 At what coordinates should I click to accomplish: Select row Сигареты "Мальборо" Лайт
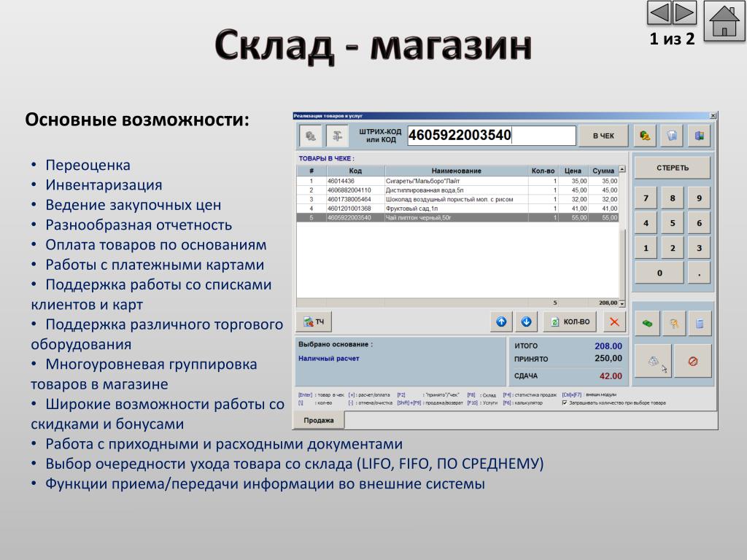tap(457, 181)
